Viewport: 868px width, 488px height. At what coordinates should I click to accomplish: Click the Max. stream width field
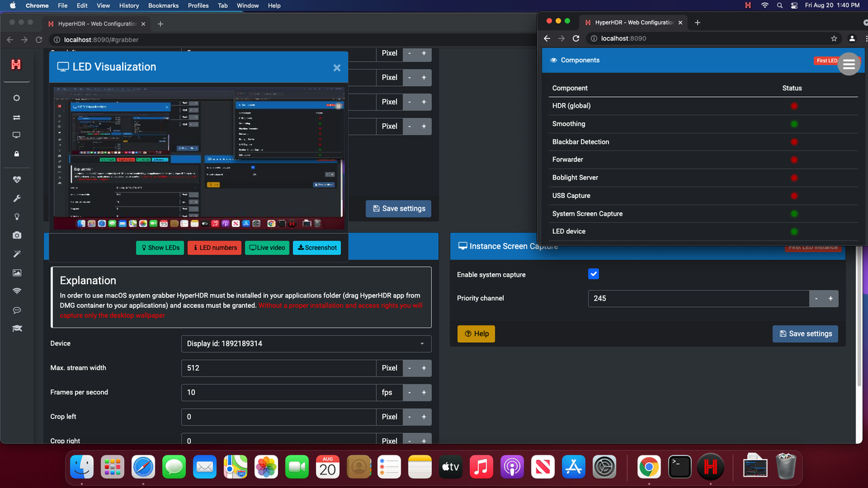pos(279,368)
